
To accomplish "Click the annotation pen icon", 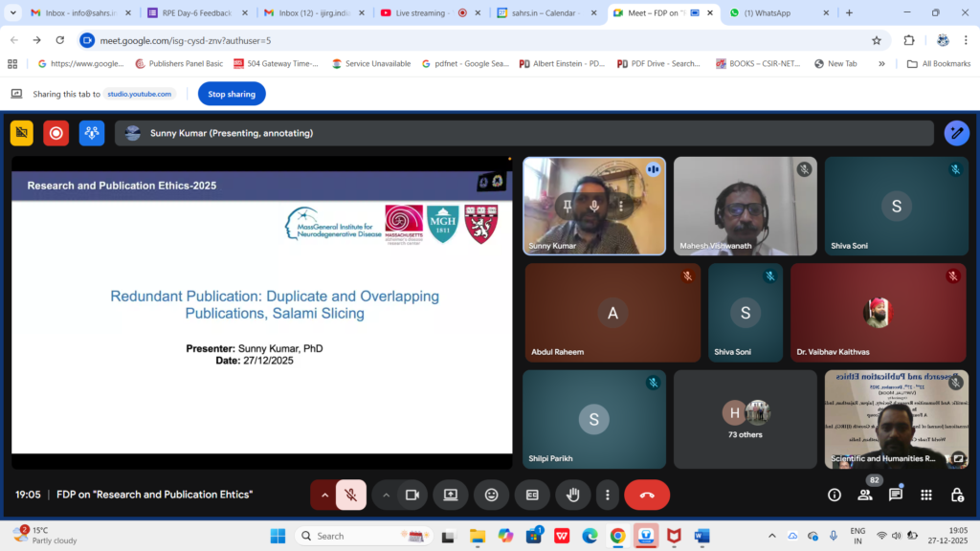I will [x=956, y=133].
